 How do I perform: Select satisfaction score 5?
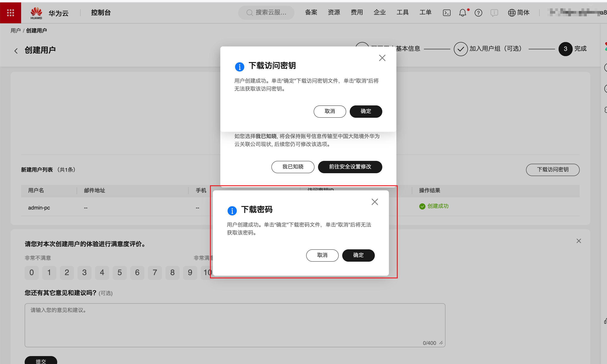pos(120,272)
